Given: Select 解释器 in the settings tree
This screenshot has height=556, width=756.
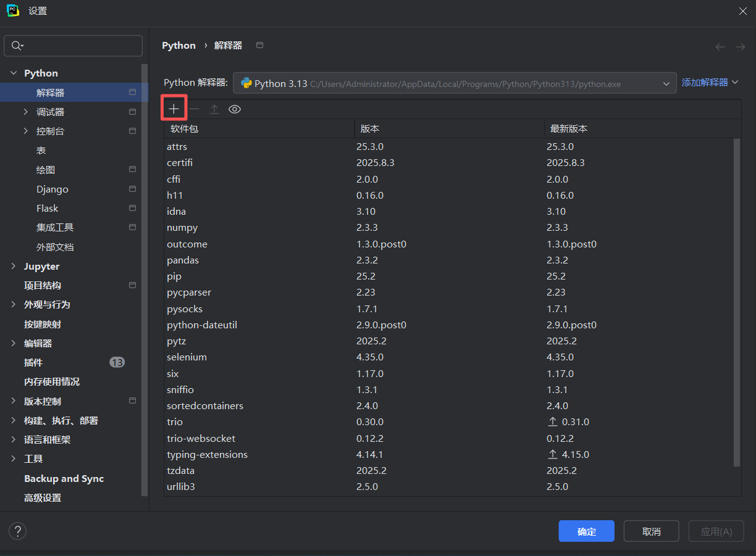Looking at the screenshot, I should (74, 93).
